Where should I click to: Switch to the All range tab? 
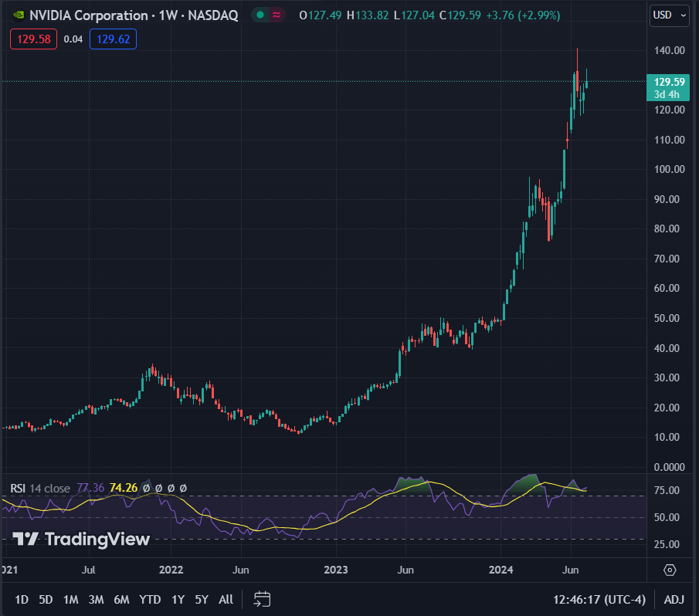coord(226,598)
